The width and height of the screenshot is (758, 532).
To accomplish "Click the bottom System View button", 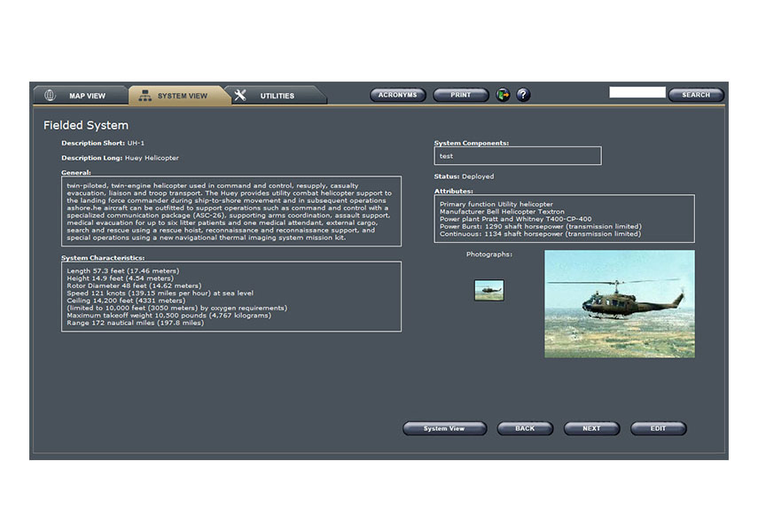I will pyautogui.click(x=444, y=428).
